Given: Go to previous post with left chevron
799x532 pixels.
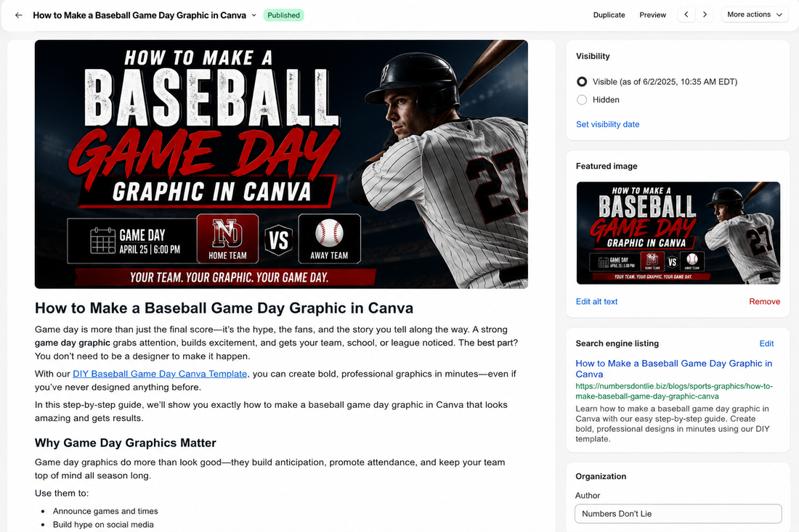Looking at the screenshot, I should click(686, 15).
